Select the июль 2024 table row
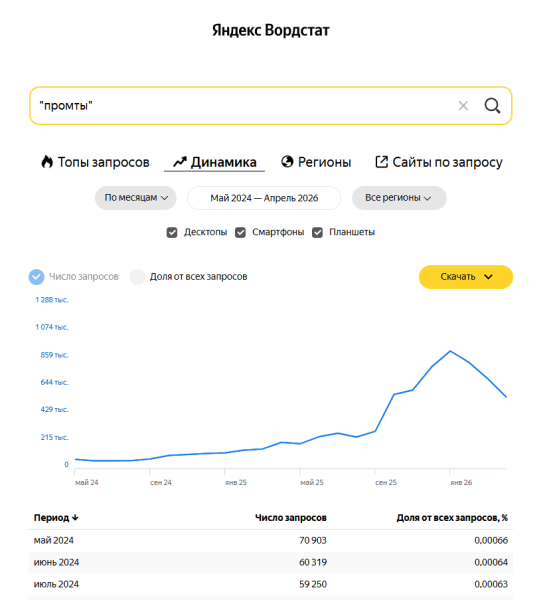Image resolution: width=559 pixels, height=600 pixels. tap(271, 584)
